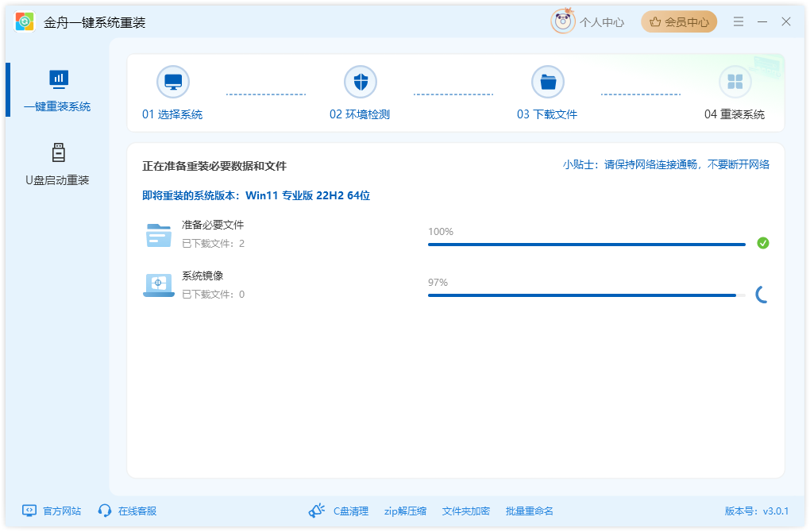Click the 系统镜像 laptop image icon
Image resolution: width=810 pixels, height=532 pixels.
(159, 286)
